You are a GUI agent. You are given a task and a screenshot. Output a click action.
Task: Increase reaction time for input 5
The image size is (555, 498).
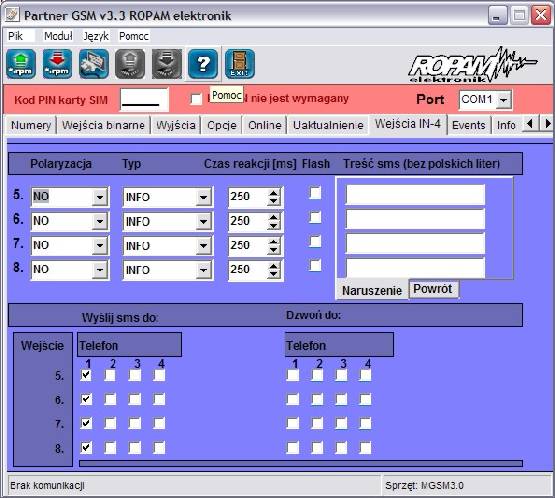click(x=273, y=193)
